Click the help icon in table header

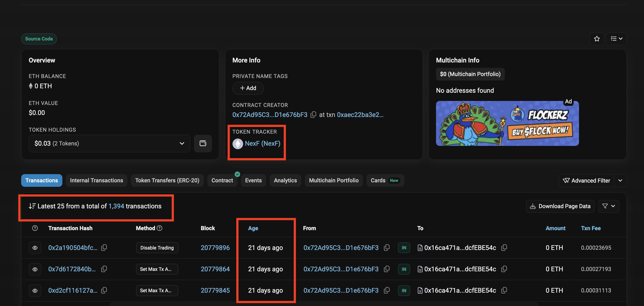coord(35,228)
